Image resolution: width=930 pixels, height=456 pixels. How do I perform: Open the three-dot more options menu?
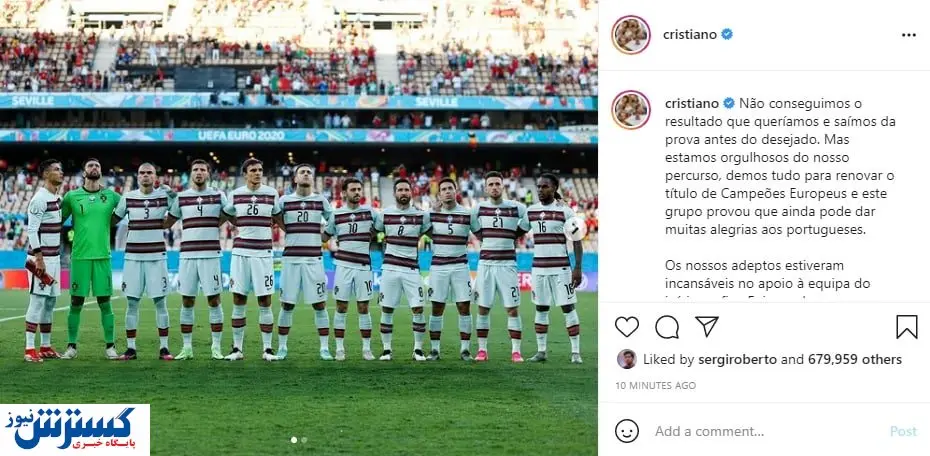(909, 35)
